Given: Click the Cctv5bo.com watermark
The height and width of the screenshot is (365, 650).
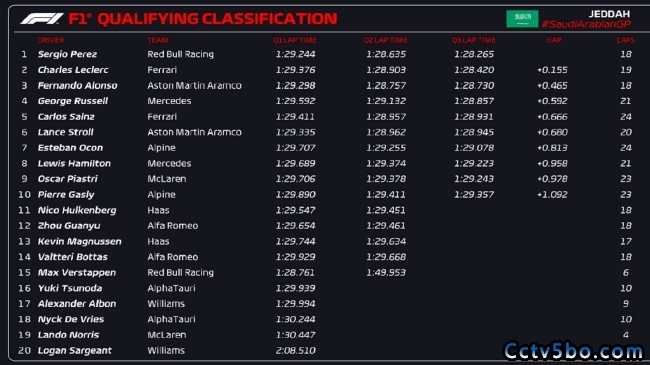Looking at the screenshot, I should (x=573, y=351).
